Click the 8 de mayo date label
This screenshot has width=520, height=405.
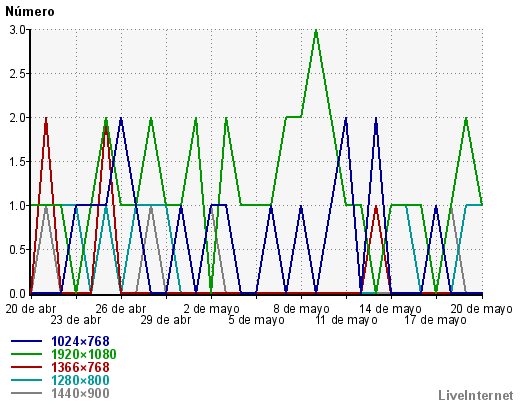tap(301, 309)
